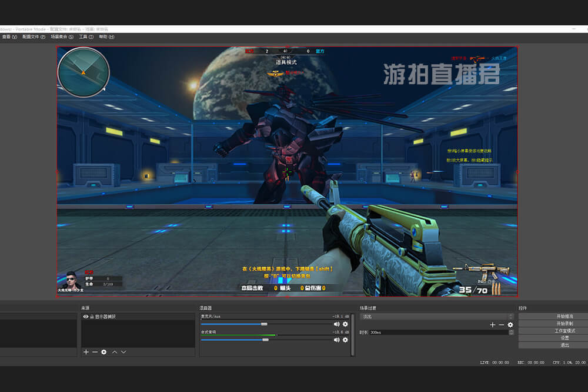Open source properties gear in Sources panel

(103, 352)
